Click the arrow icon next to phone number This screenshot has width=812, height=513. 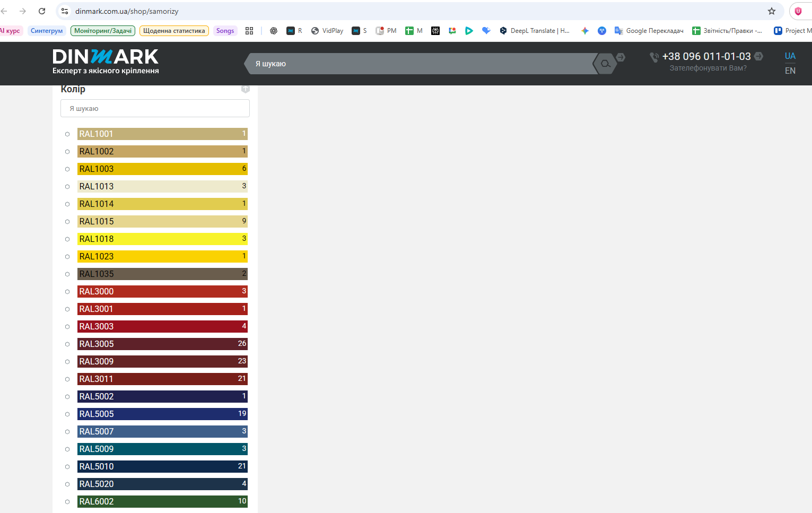click(x=758, y=56)
